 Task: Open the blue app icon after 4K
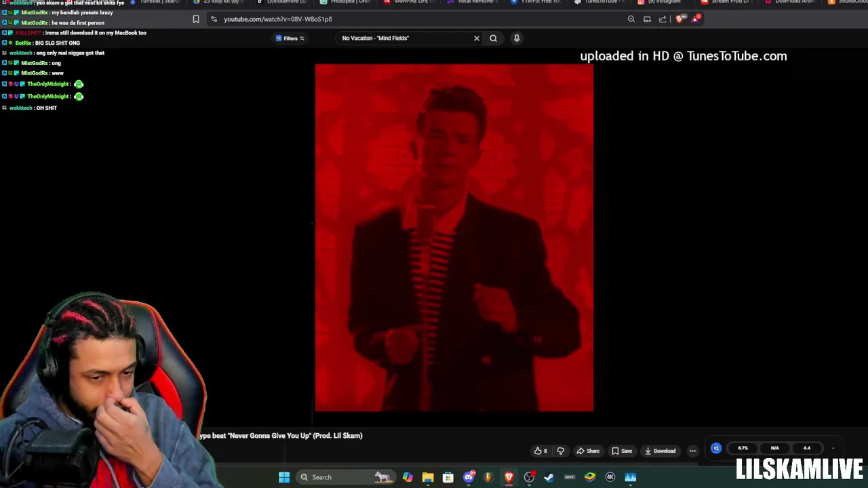click(x=631, y=477)
